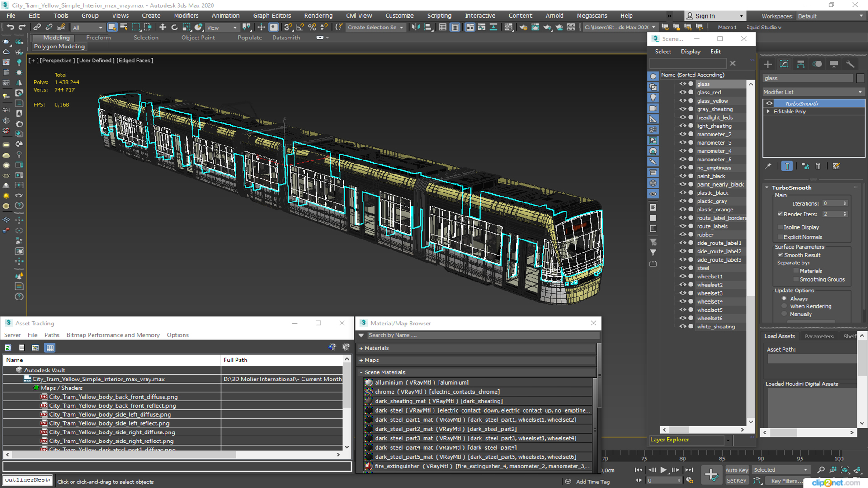Viewport: 868px width, 488px height.
Task: Choose the Select and Rotate tool
Action: pos(175,28)
